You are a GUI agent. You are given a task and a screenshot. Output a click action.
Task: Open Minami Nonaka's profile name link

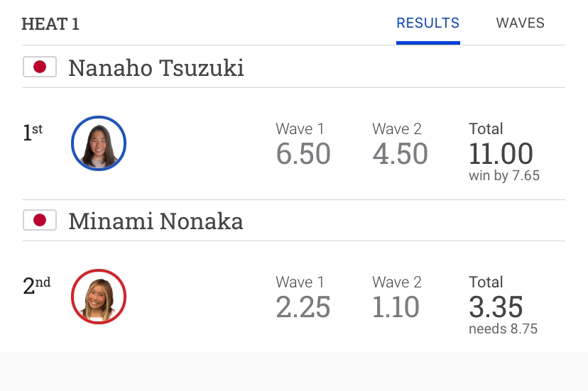[x=156, y=221]
